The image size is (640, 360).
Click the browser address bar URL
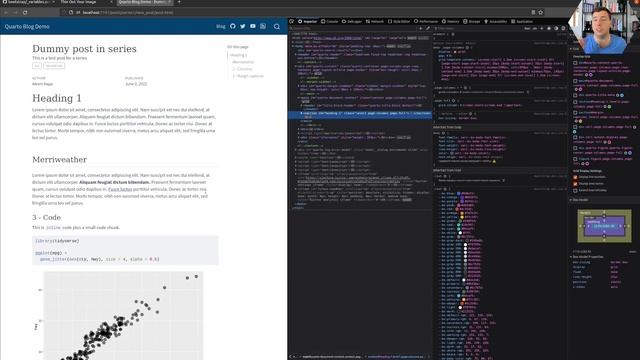click(128, 13)
